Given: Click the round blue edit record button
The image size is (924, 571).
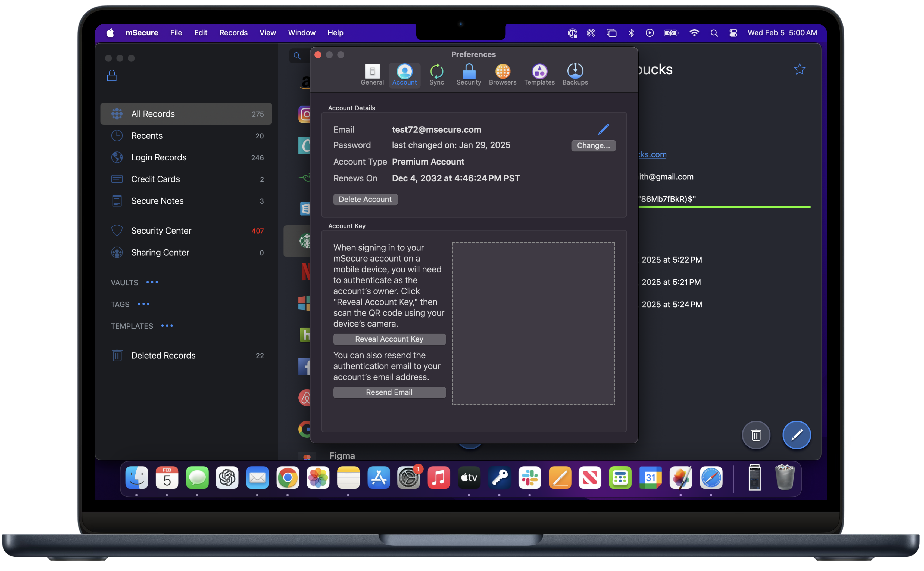Looking at the screenshot, I should [797, 435].
